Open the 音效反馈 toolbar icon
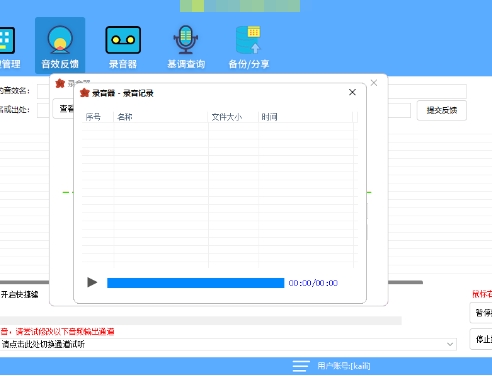This screenshot has height=376, width=492. 60,46
